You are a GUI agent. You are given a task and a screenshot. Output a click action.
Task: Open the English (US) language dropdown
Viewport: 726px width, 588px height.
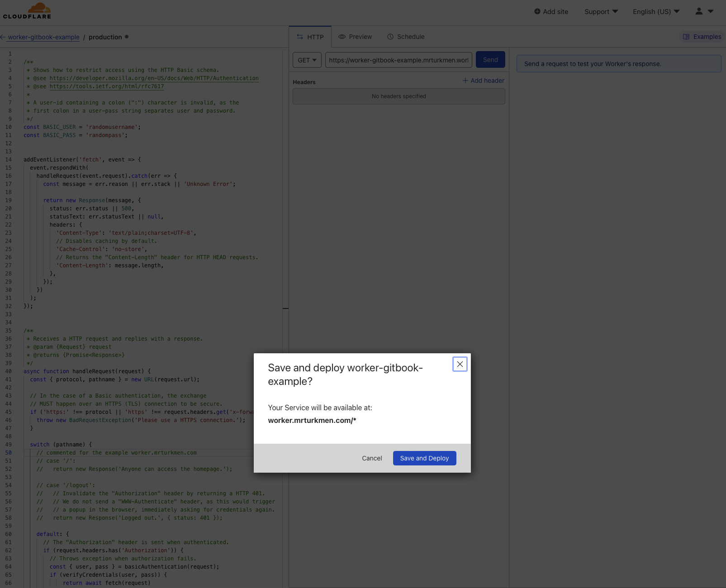tap(656, 11)
